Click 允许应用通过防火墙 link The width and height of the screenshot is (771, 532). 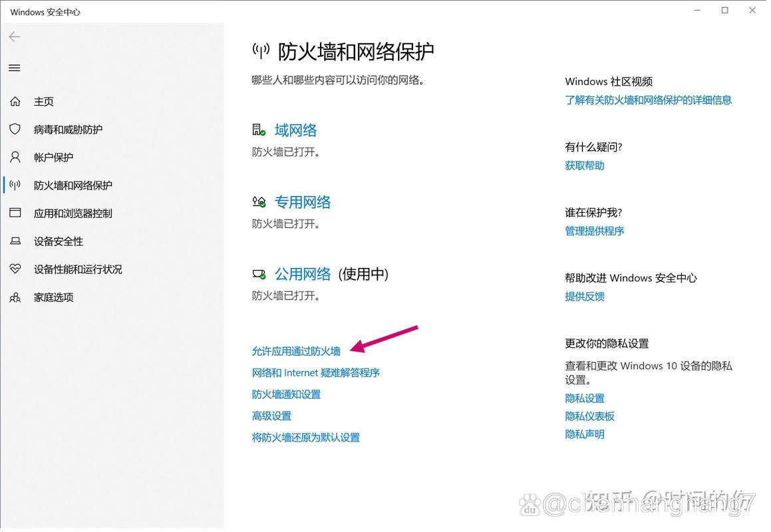pyautogui.click(x=296, y=351)
